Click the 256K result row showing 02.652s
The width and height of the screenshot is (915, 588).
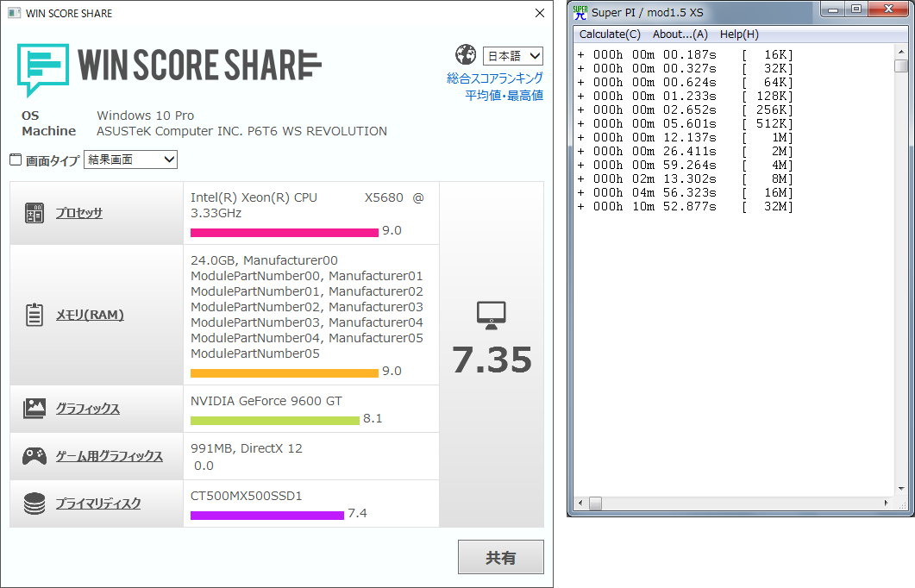[685, 110]
